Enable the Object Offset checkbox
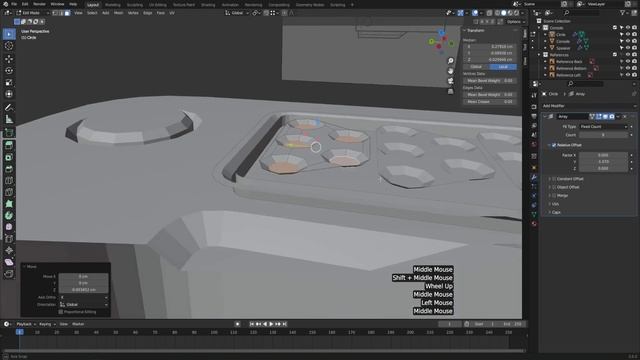The width and height of the screenshot is (640, 360). point(554,187)
